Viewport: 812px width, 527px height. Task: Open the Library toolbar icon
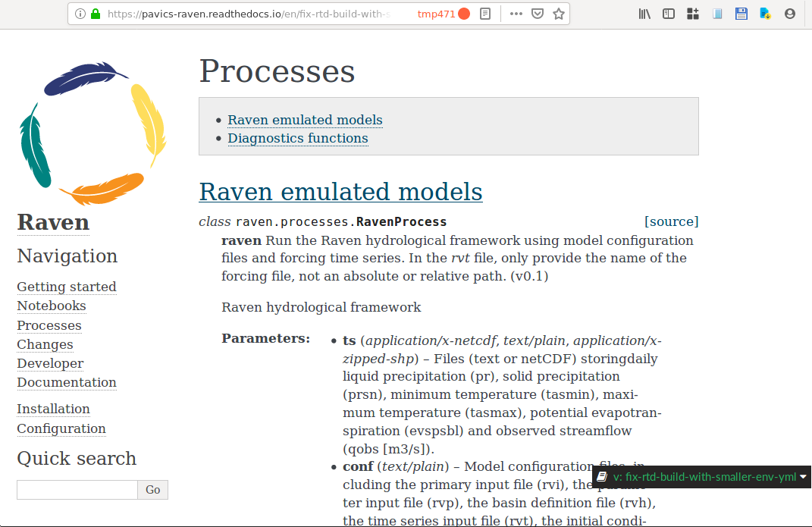(x=644, y=14)
